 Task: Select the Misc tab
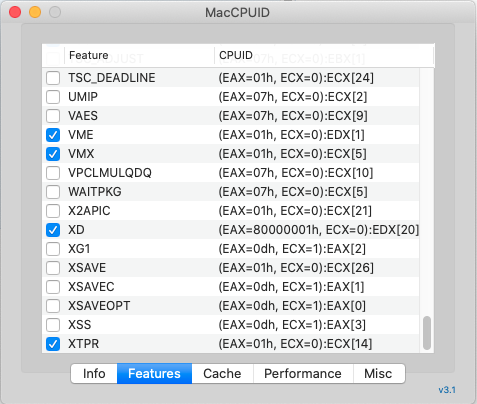(x=379, y=374)
